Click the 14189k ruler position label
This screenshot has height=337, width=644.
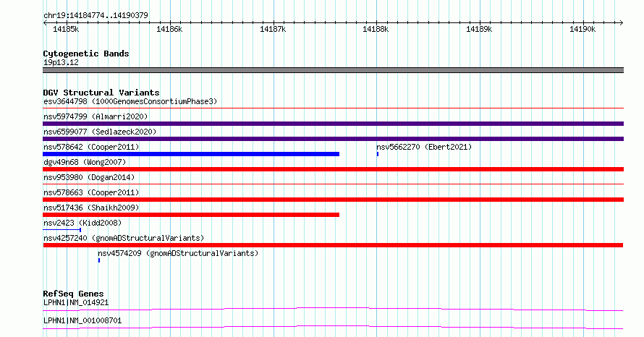479,29
